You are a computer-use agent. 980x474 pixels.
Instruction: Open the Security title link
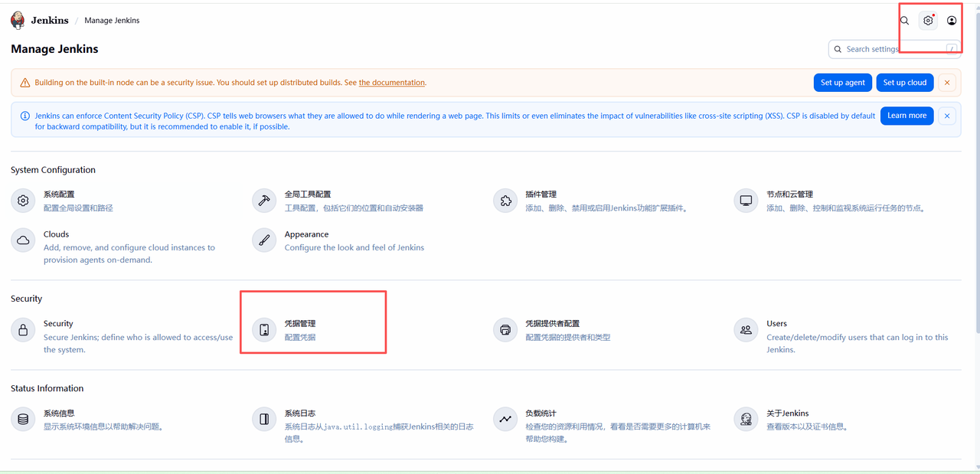58,324
